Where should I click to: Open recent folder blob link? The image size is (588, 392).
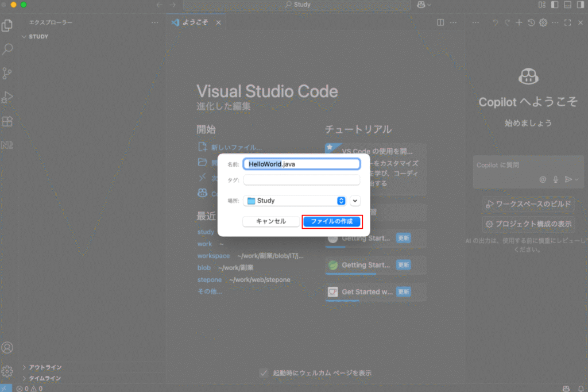coord(204,268)
